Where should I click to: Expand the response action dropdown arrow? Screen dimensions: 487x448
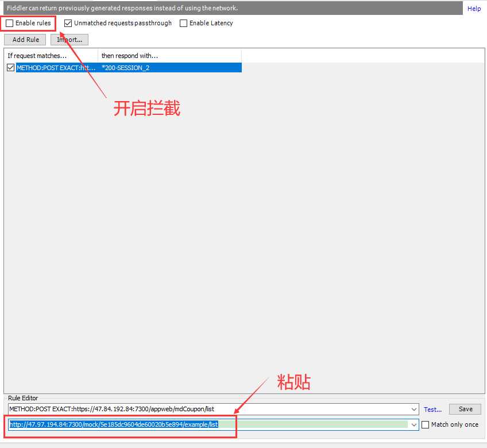413,424
